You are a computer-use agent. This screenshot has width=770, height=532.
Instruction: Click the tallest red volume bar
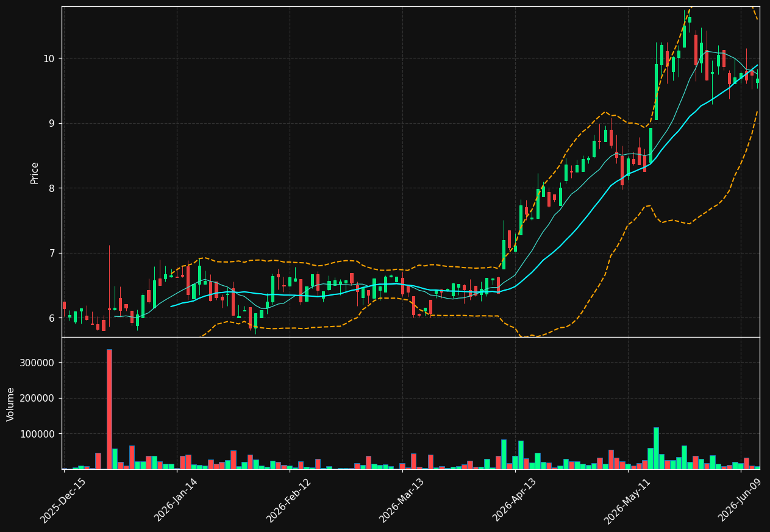coord(109,409)
